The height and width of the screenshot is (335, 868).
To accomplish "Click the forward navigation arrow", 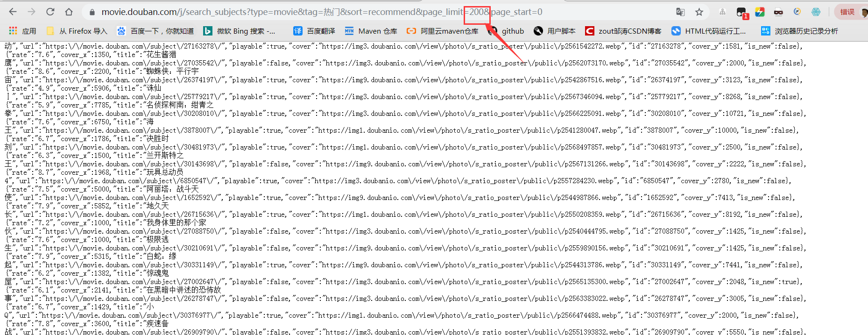I will (x=31, y=12).
